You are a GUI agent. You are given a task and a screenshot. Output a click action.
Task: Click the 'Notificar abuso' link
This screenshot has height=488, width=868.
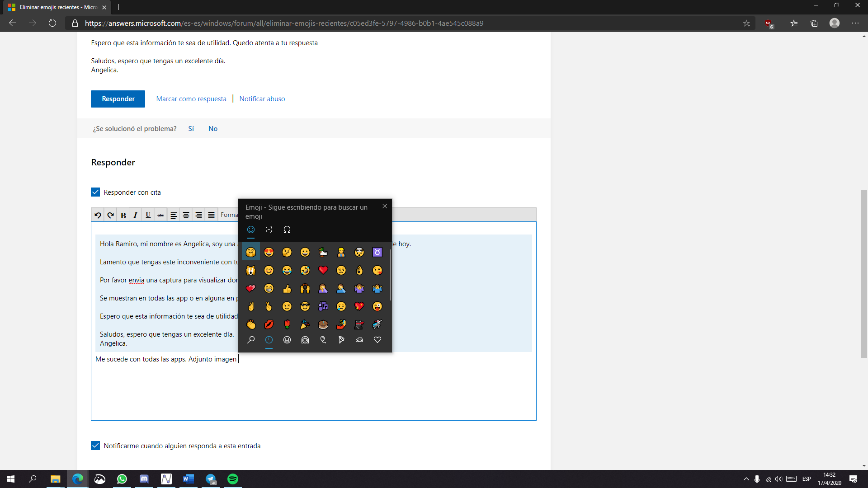click(262, 99)
